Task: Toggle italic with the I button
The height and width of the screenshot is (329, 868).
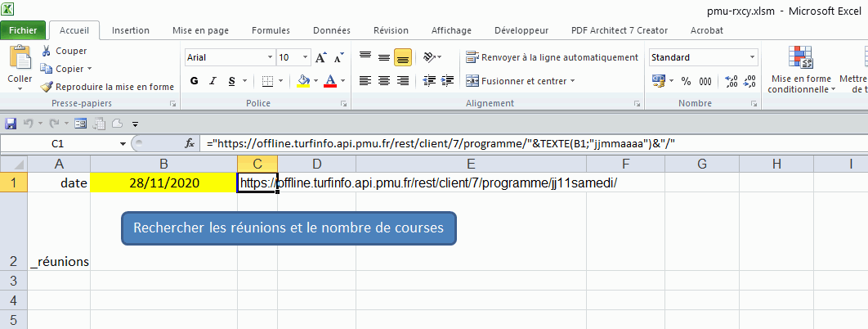Action: 212,81
